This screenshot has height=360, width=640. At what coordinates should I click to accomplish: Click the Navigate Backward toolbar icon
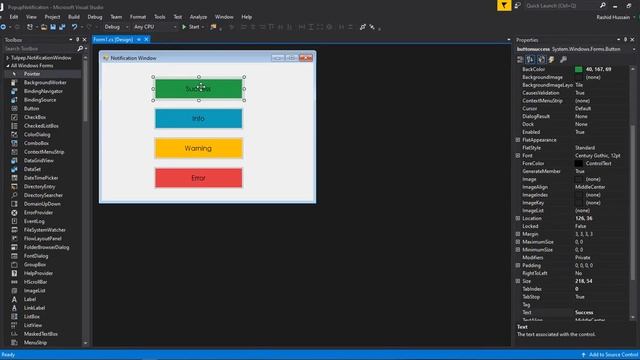click(x=3, y=27)
